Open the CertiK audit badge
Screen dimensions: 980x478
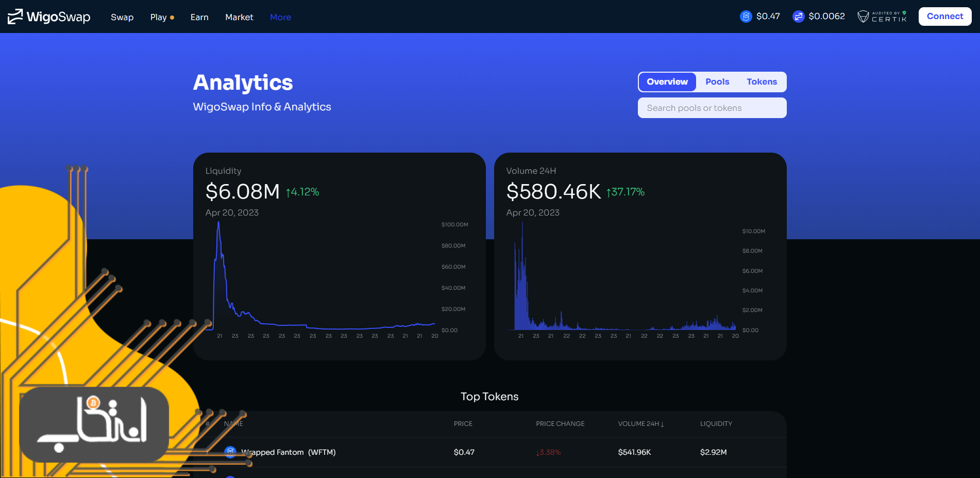(x=882, y=17)
